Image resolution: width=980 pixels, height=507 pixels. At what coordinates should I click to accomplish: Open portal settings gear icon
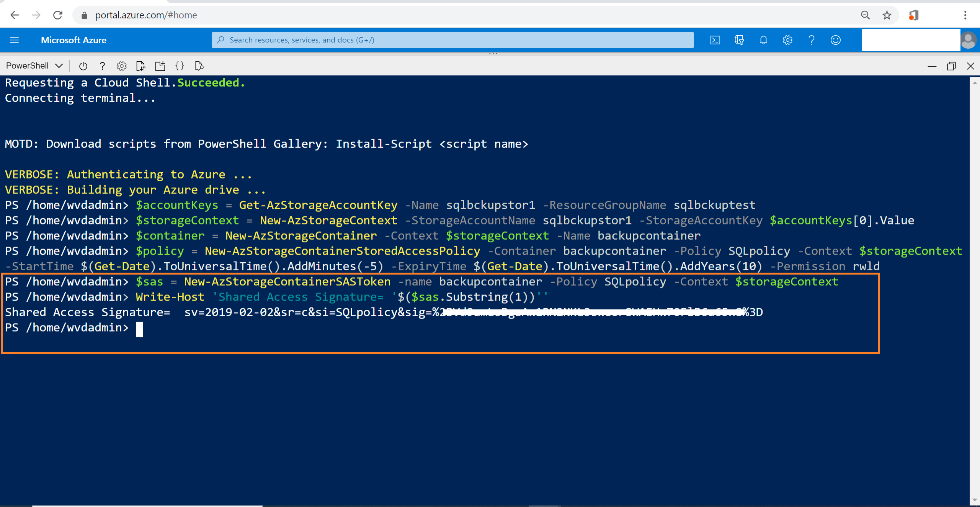[787, 40]
